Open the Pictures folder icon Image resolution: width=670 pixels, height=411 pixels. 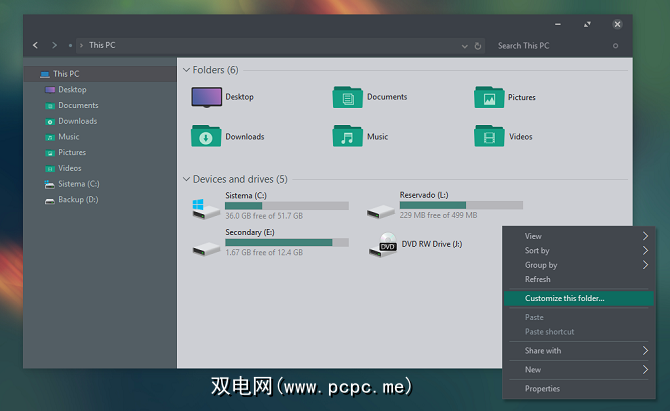(x=489, y=97)
